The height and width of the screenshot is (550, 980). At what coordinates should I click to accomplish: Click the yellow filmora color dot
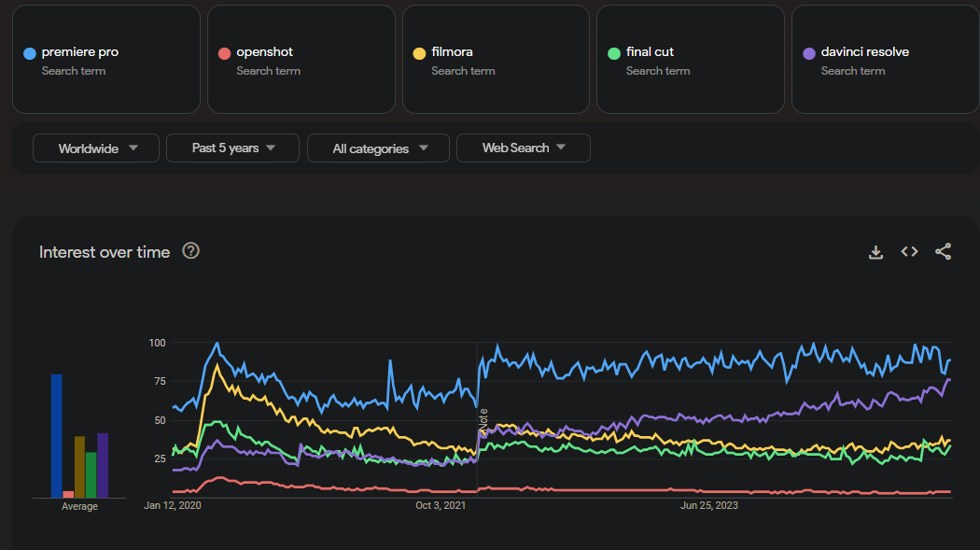coord(419,53)
